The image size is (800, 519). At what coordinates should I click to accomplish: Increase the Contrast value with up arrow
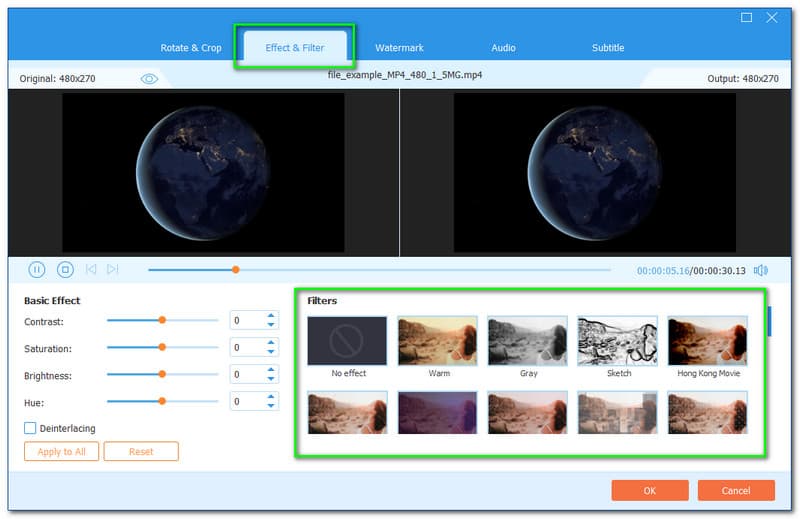pyautogui.click(x=271, y=316)
